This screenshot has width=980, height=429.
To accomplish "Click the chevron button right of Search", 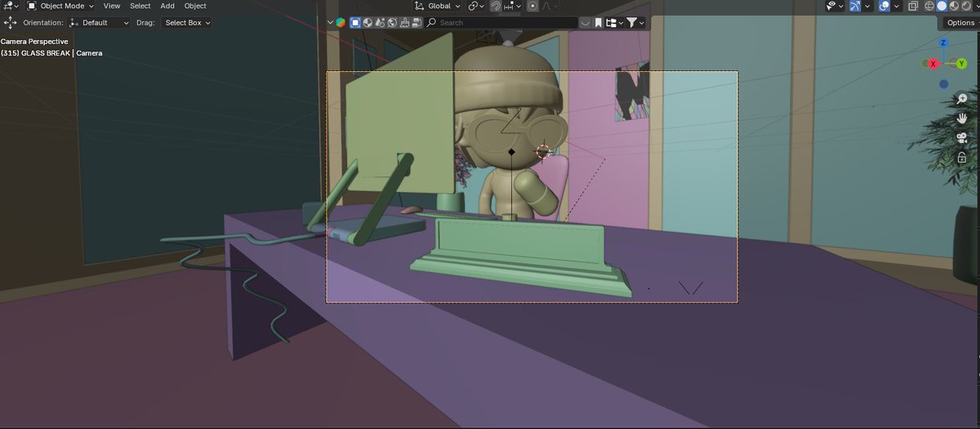I will pyautogui.click(x=586, y=23).
